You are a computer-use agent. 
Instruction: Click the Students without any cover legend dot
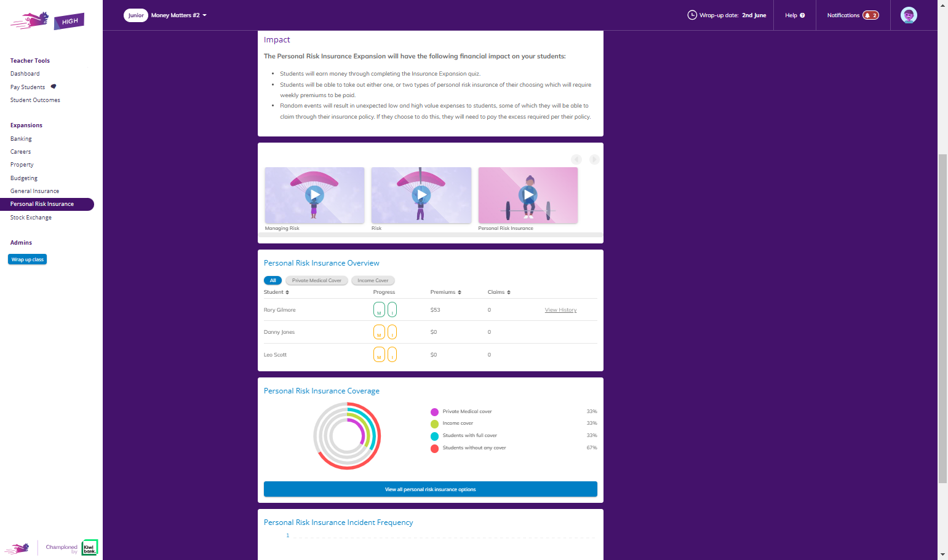pos(434,448)
